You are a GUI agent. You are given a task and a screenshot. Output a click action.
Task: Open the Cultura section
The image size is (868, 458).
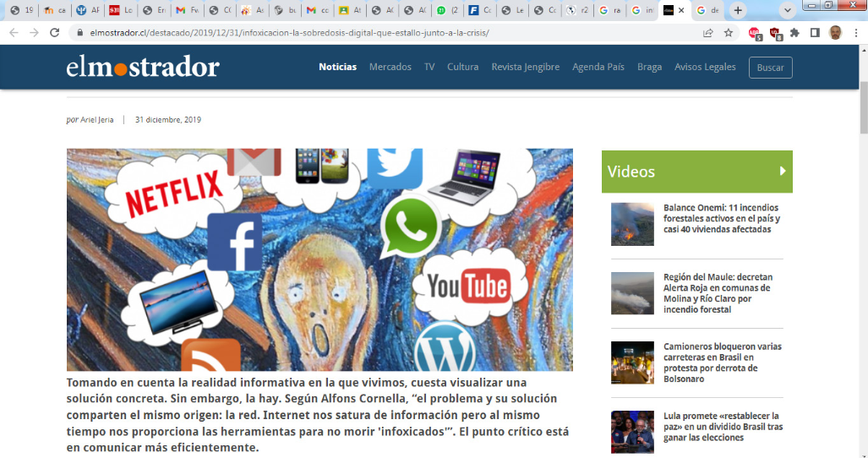pos(463,67)
